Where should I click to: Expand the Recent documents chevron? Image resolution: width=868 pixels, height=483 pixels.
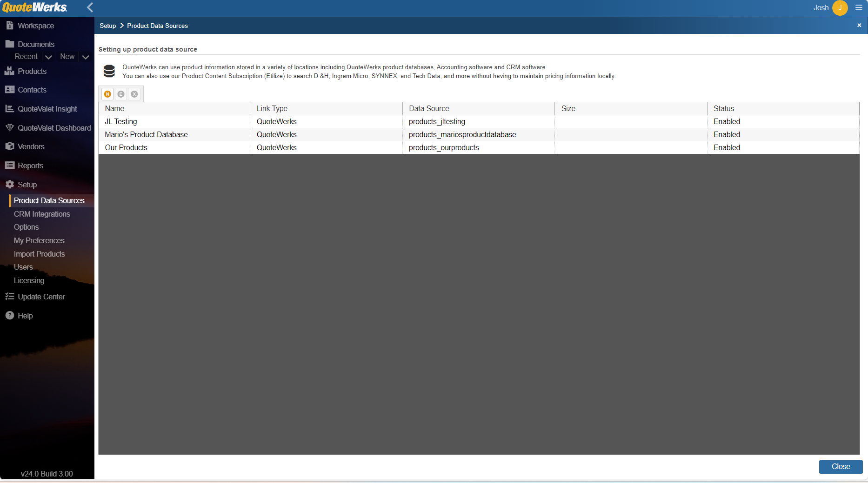[48, 57]
